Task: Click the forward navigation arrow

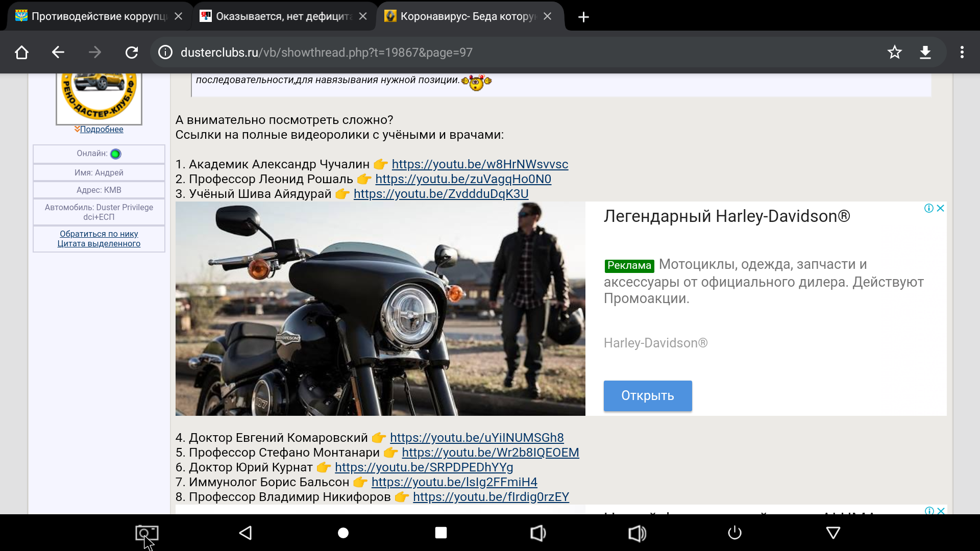Action: point(95,52)
